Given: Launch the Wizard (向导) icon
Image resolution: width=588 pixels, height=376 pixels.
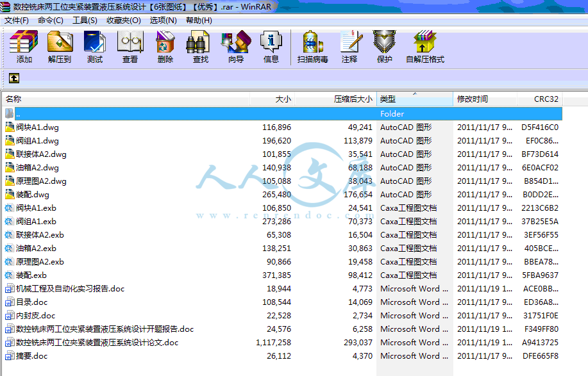Looking at the screenshot, I should click(x=236, y=41).
